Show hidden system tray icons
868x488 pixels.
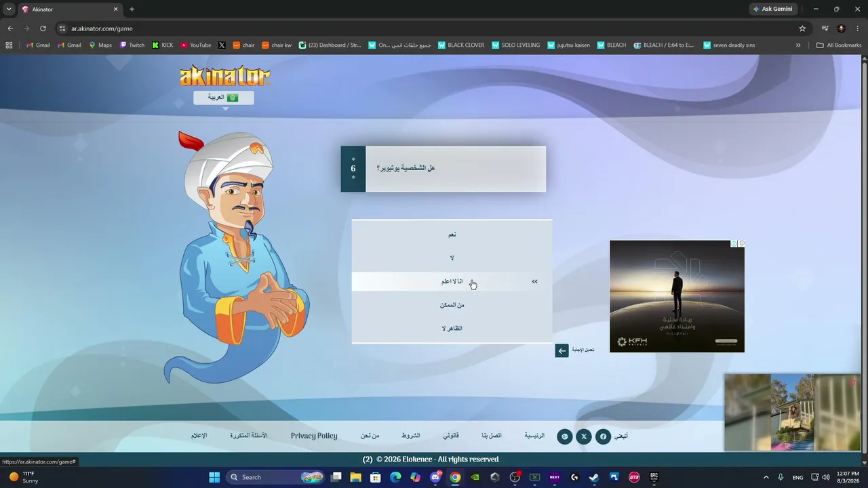point(766,477)
